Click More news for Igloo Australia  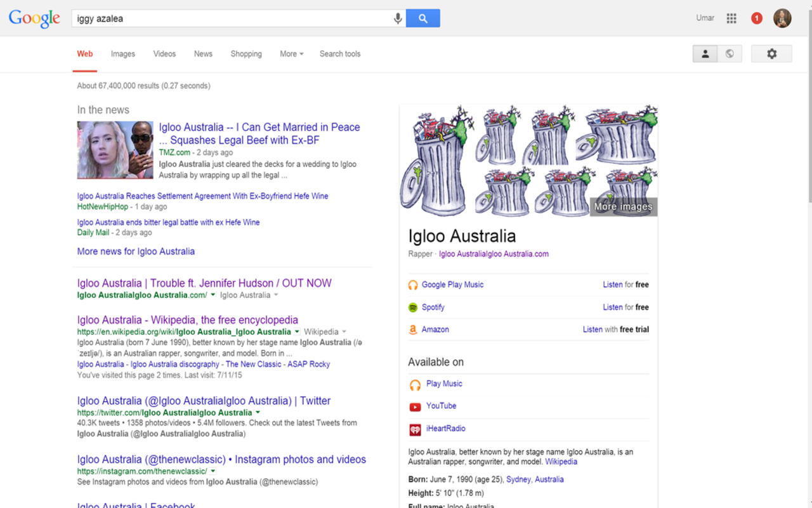(x=136, y=251)
